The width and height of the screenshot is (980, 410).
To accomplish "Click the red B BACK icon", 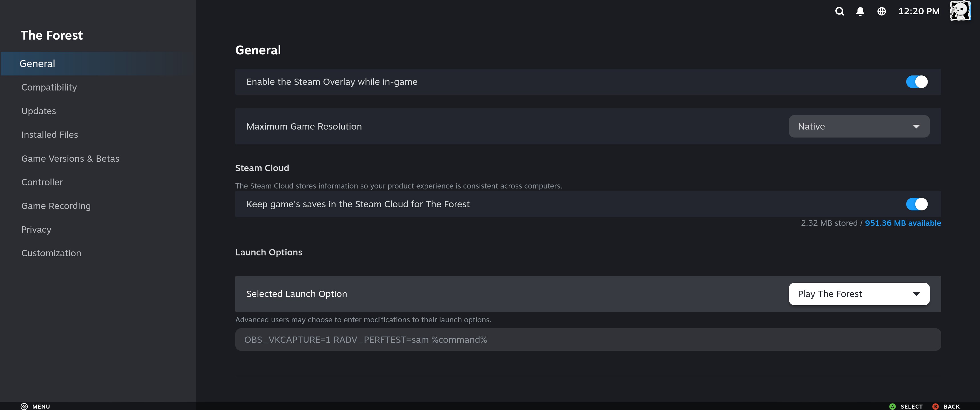I will tap(936, 406).
